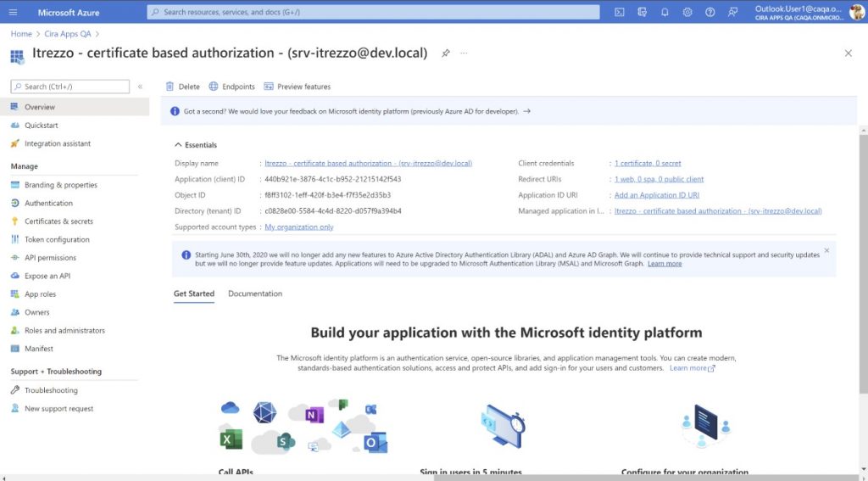Dismiss the ADAL deprecation notice
Image resolution: width=868 pixels, height=481 pixels.
(826, 251)
